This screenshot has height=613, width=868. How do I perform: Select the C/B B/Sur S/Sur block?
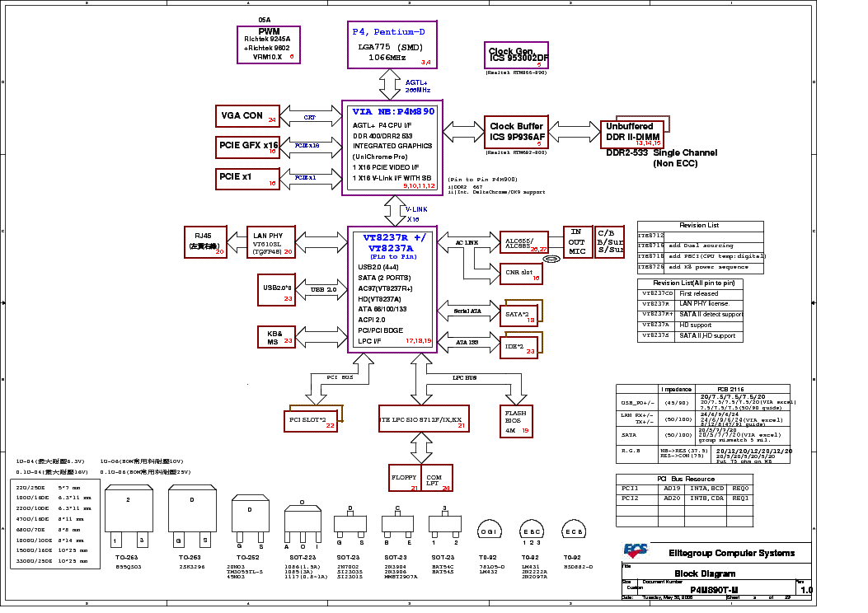click(609, 241)
